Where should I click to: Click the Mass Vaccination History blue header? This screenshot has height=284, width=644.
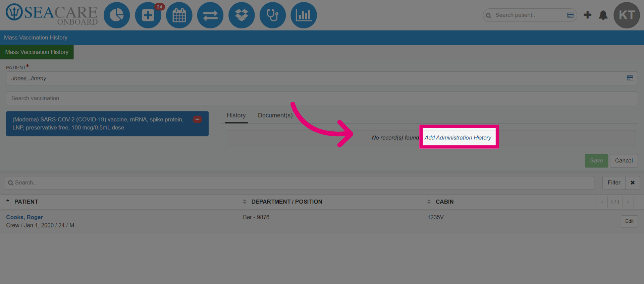(x=322, y=38)
